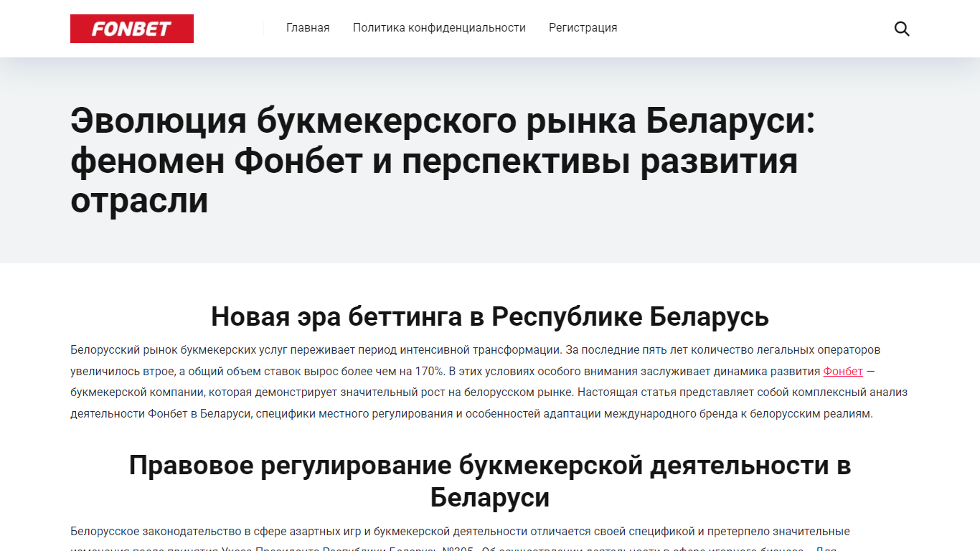The image size is (980, 551).
Task: Click the line starting "деятельности Фонбет в Беларуси"
Action: (471, 415)
